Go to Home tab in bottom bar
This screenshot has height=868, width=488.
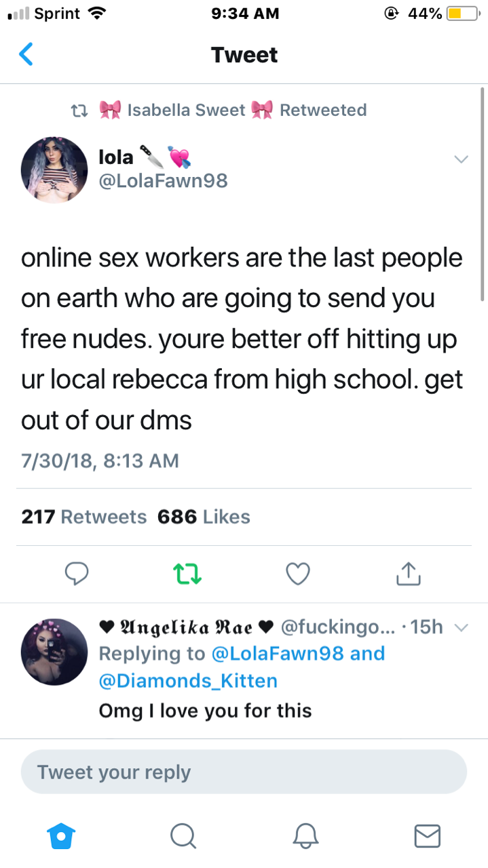click(x=61, y=836)
